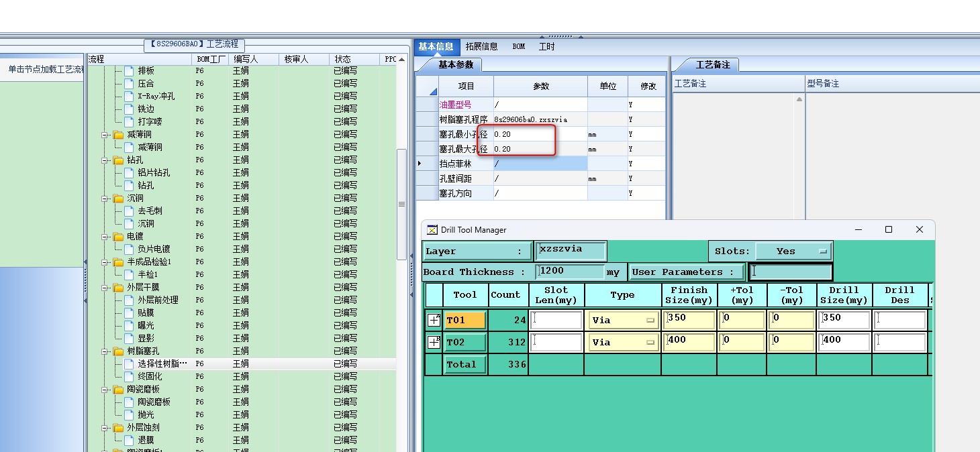Collapse the 沉铜 folder node

[105, 198]
